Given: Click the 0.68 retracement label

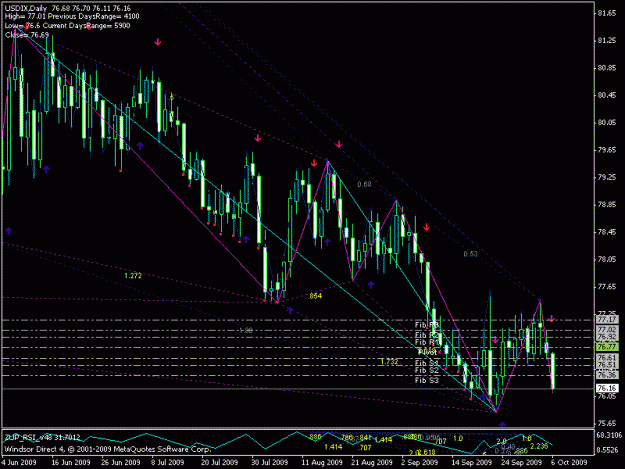Looking at the screenshot, I should pyautogui.click(x=364, y=184).
